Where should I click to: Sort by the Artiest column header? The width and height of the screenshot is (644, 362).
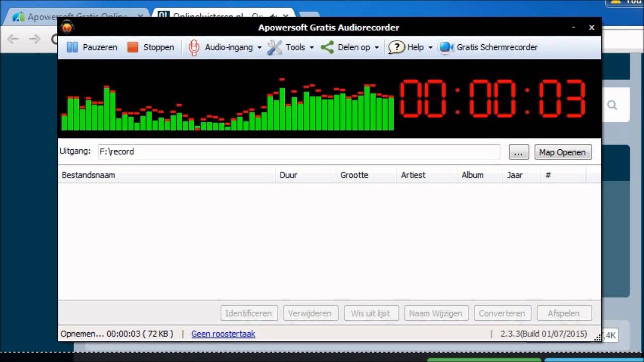[x=427, y=175]
